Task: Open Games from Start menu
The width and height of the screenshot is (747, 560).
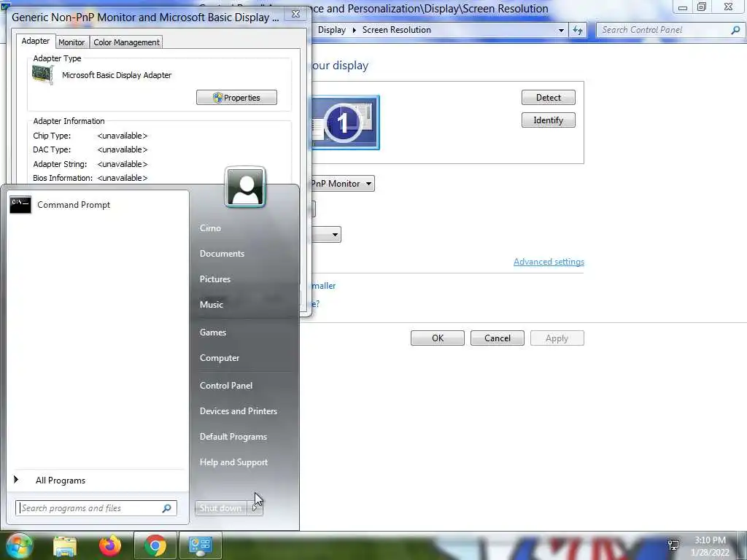Action: point(213,332)
